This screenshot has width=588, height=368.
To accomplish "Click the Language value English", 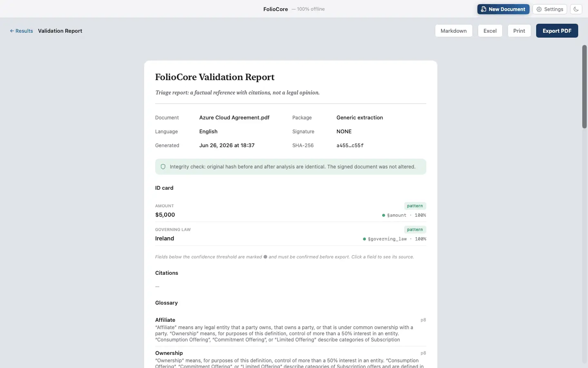I will pos(208,131).
